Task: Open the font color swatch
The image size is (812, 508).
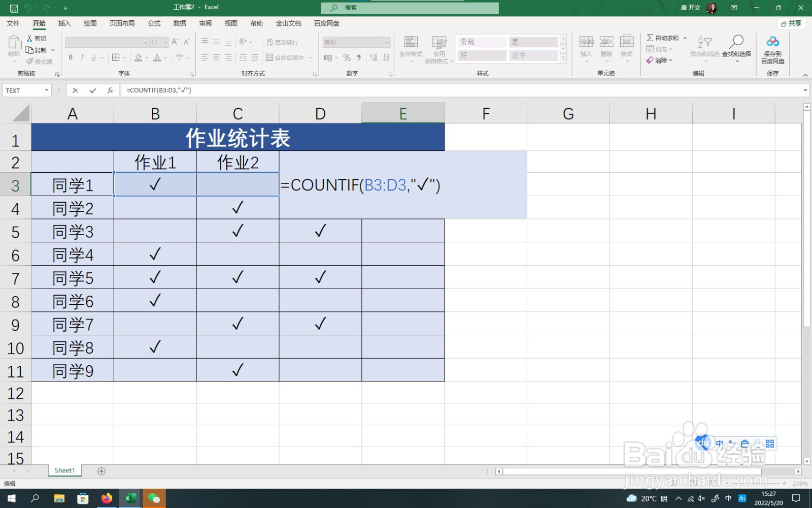Action: point(157,57)
